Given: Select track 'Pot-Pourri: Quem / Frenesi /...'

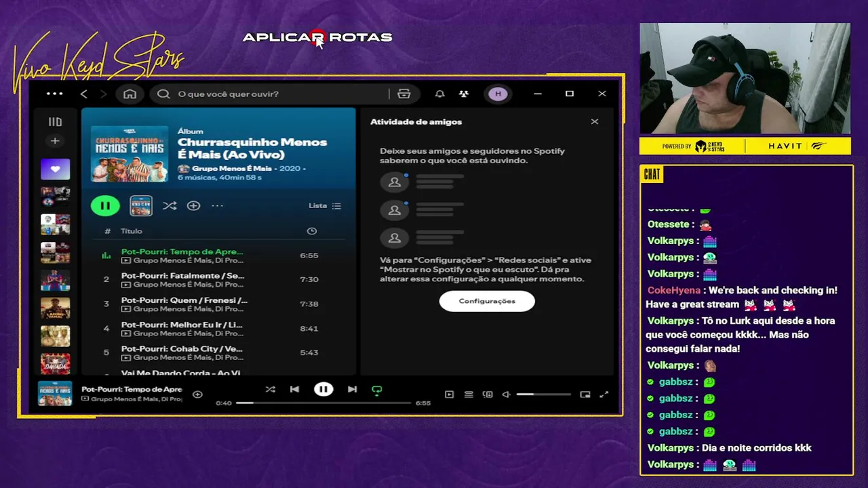Looking at the screenshot, I should coord(218,304).
